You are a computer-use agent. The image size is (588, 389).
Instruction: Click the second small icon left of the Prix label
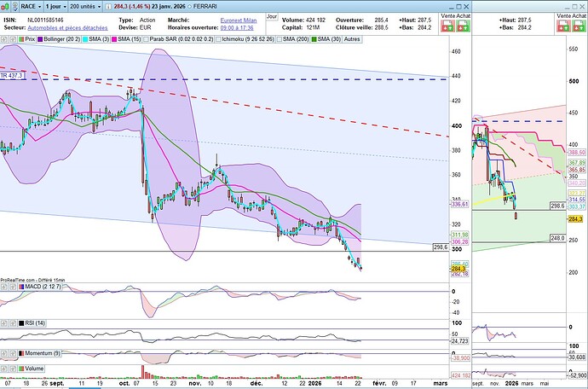pos(13,39)
